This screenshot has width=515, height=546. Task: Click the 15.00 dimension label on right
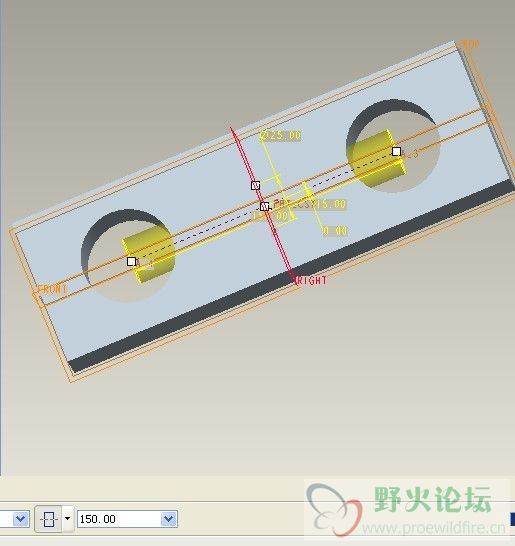click(x=330, y=204)
